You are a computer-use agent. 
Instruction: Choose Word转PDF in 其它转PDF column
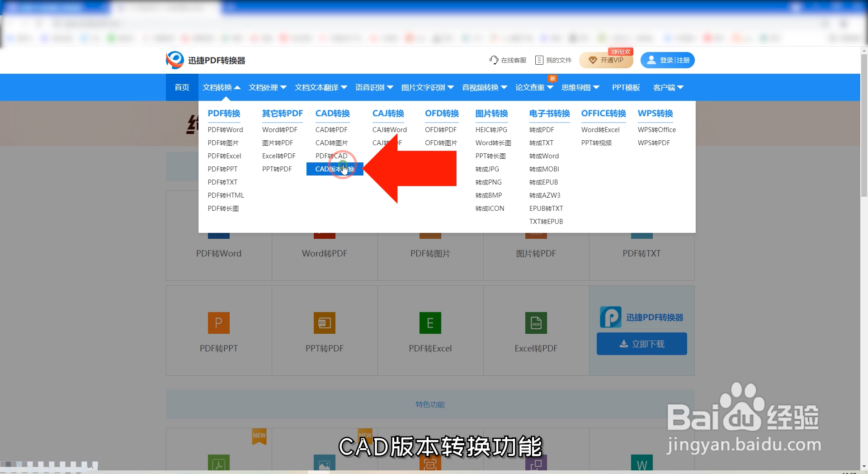tap(280, 130)
